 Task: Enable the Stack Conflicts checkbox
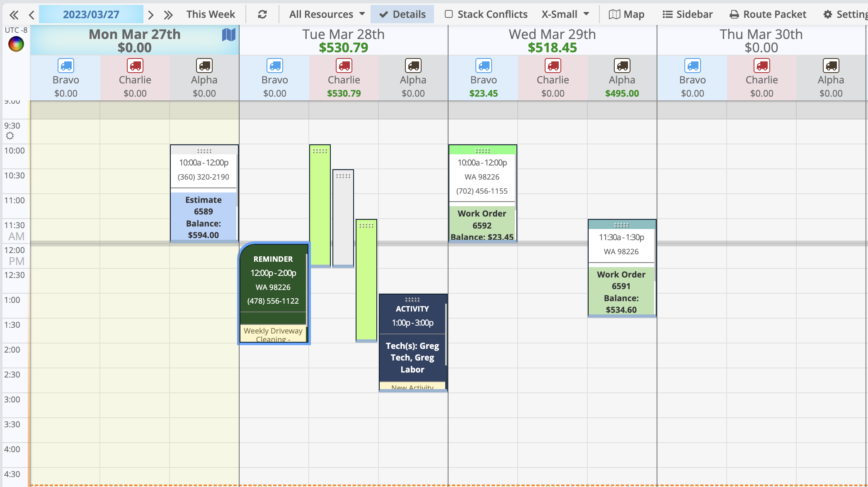point(449,14)
